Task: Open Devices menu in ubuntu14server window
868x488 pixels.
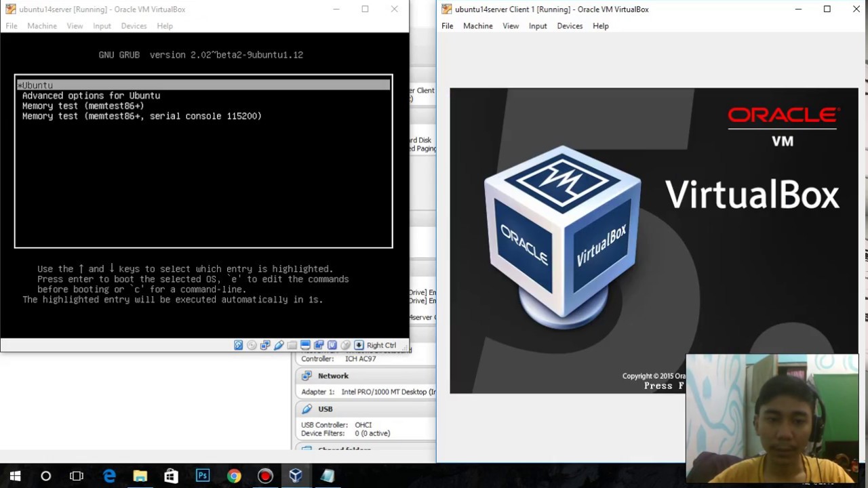Action: [x=134, y=26]
